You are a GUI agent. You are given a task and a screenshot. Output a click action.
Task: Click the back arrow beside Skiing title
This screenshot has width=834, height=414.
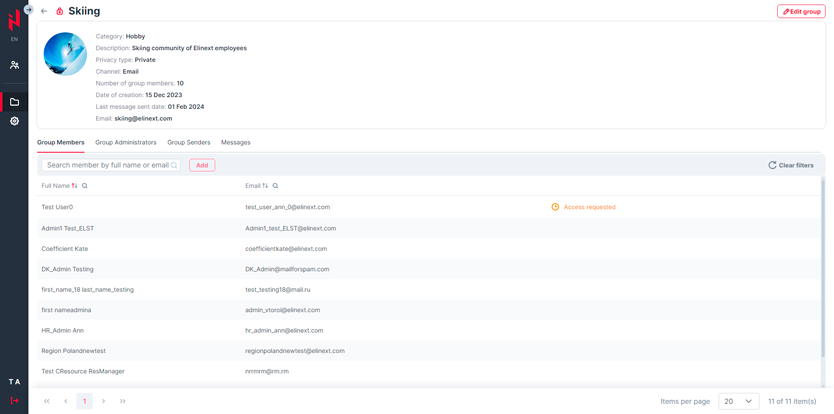pyautogui.click(x=44, y=11)
